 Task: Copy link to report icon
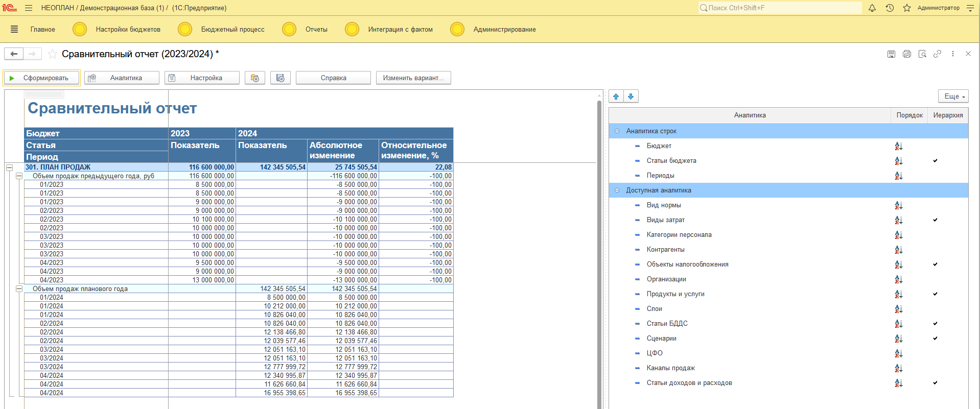pos(937,54)
